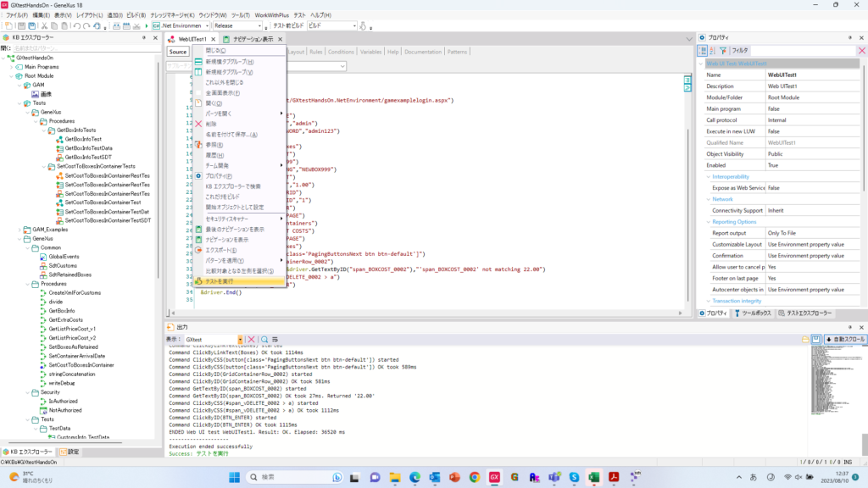The width and height of the screenshot is (868, 488).
Task: Open the テスト menu in menu bar
Action: 299,15
